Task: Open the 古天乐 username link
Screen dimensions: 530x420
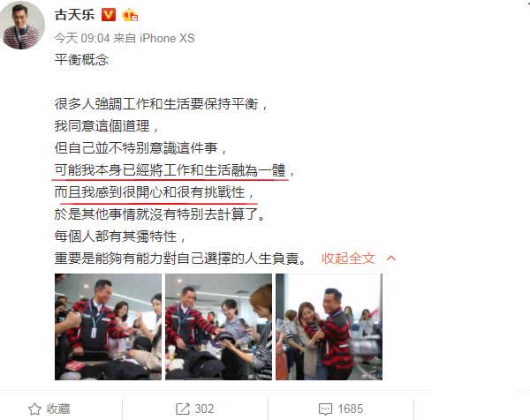Action: click(75, 15)
